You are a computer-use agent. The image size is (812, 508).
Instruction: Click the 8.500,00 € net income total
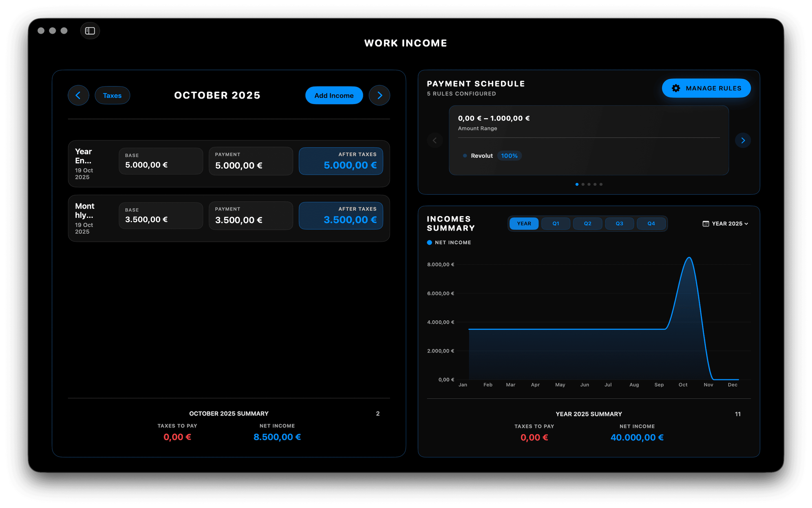click(x=277, y=437)
